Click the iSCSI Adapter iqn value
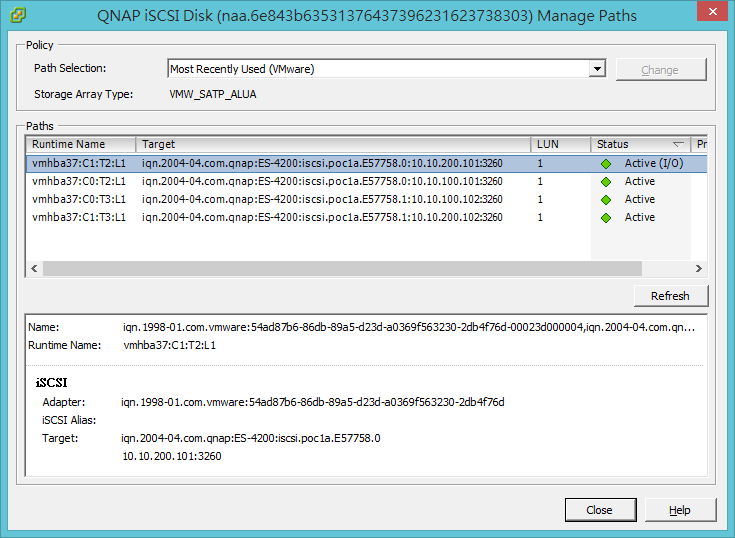 [313, 402]
